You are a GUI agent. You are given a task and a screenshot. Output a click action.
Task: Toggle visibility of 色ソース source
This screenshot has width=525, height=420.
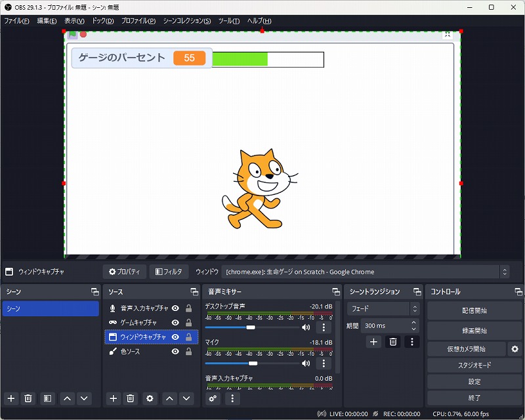click(x=175, y=351)
